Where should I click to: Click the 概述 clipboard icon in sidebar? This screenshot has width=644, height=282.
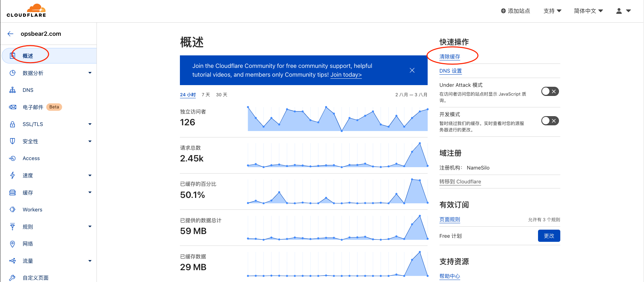[x=12, y=56]
